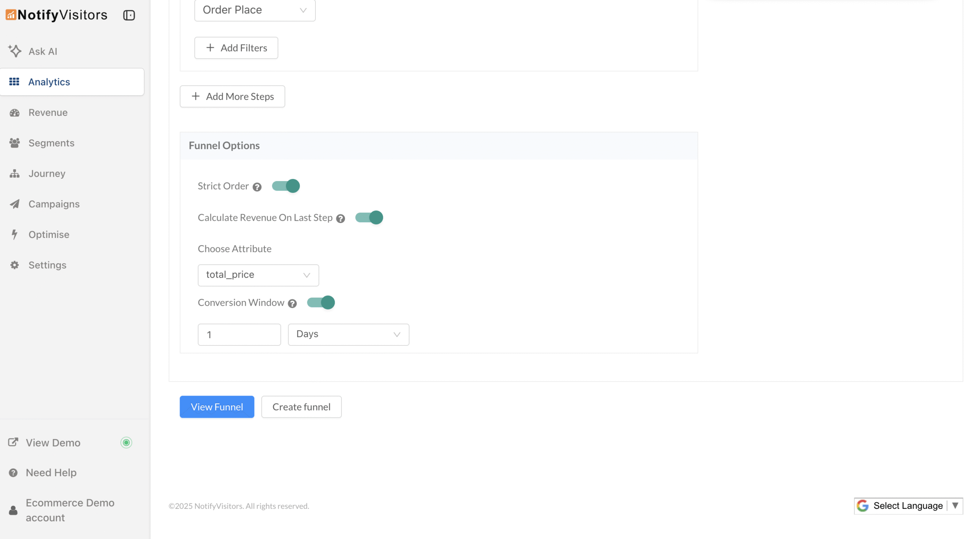Turn off Calculate Revenue On Last Step
This screenshot has width=980, height=539.
pyautogui.click(x=369, y=217)
